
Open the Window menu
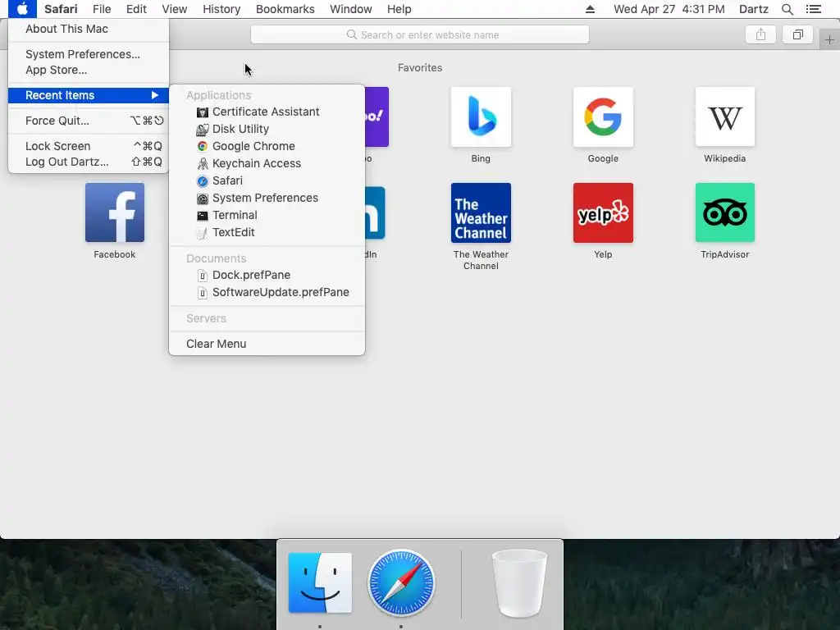point(350,9)
